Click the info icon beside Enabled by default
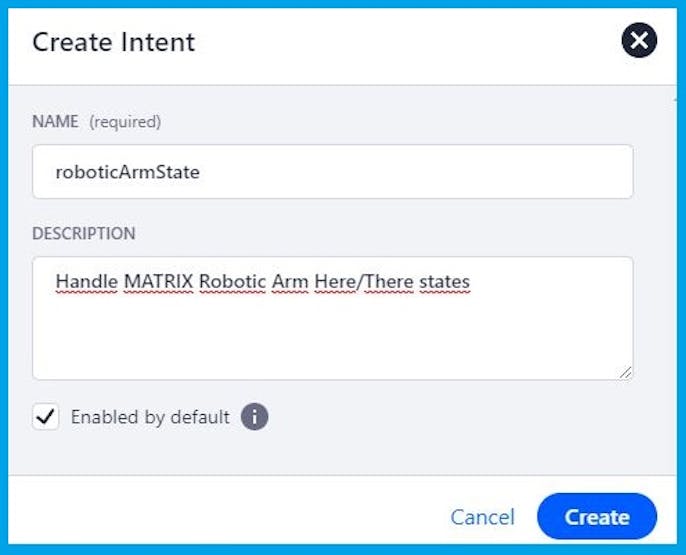Viewport: 686px width, 555px height. tap(254, 416)
